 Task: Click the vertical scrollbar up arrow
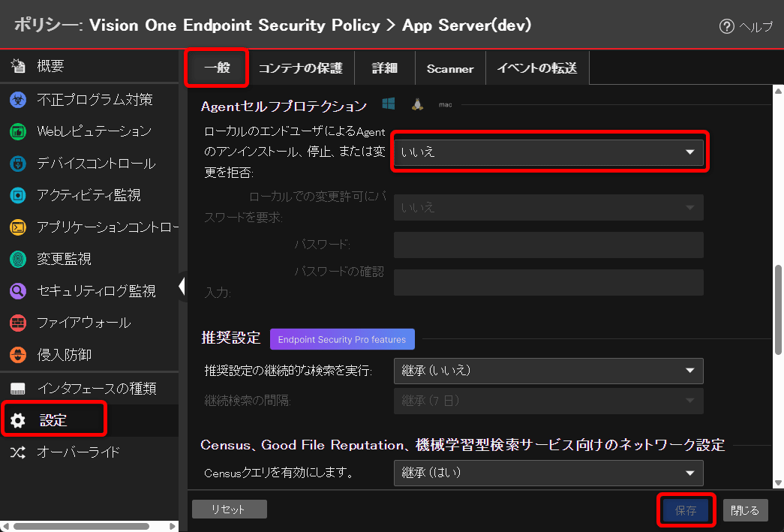coord(778,91)
